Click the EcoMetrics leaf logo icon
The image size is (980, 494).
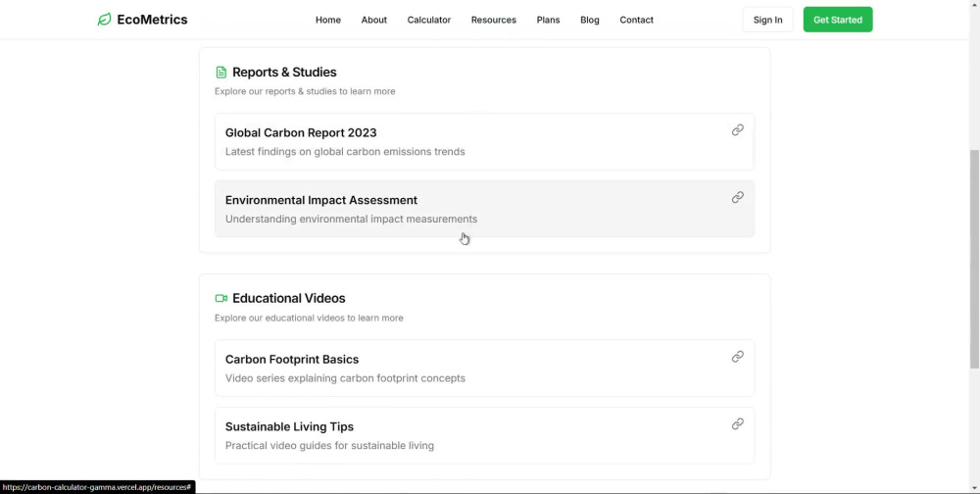(x=105, y=20)
